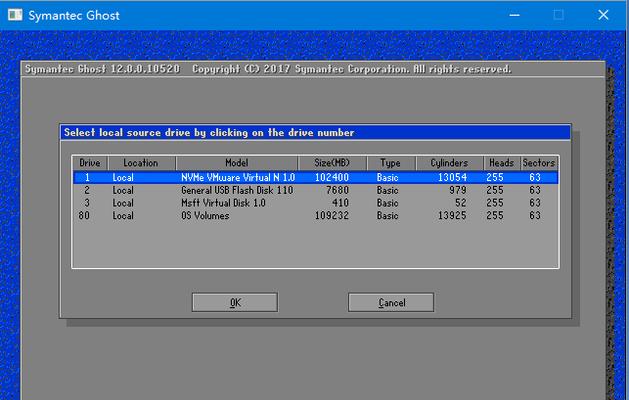Click the cylinders value 52
Image resolution: width=629 pixels, height=400 pixels.
pos(461,203)
